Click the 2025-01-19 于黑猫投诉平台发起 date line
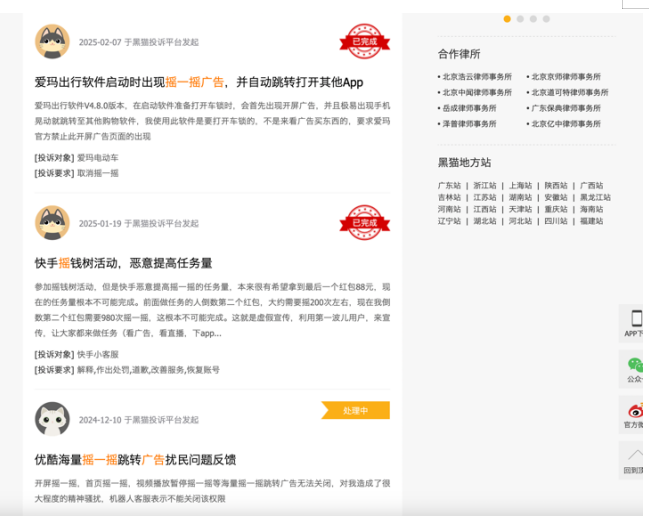Image resolution: width=659 pixels, height=521 pixels. (x=139, y=224)
